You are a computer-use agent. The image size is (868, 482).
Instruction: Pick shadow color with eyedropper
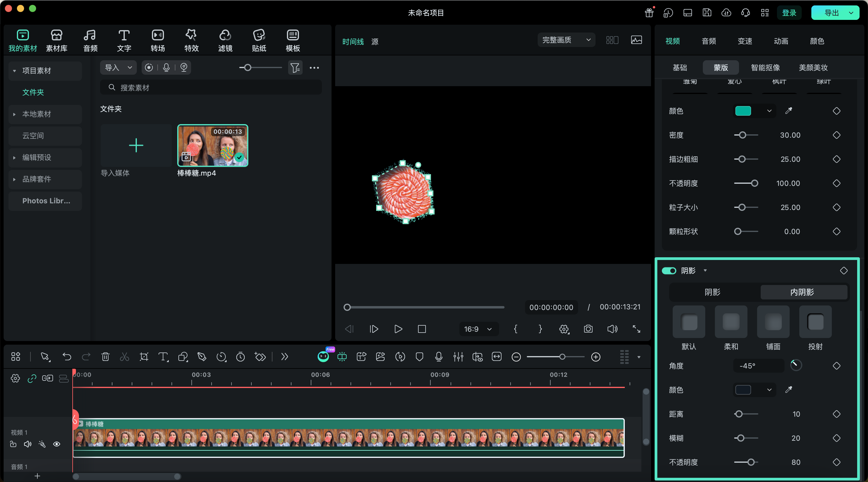788,390
